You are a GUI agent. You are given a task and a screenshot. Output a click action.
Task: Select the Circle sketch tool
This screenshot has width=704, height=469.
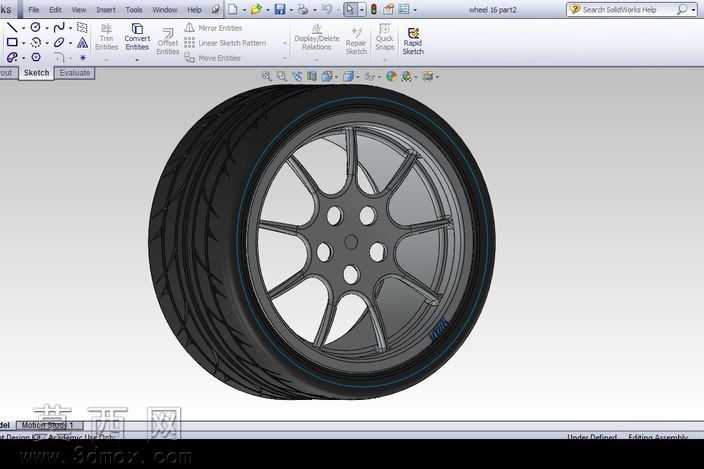35,27
